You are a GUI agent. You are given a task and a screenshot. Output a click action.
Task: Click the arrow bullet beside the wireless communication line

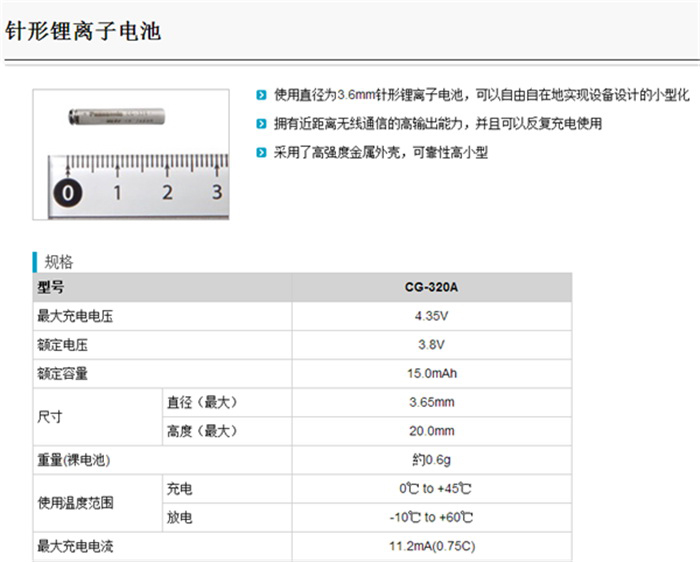[x=261, y=124]
